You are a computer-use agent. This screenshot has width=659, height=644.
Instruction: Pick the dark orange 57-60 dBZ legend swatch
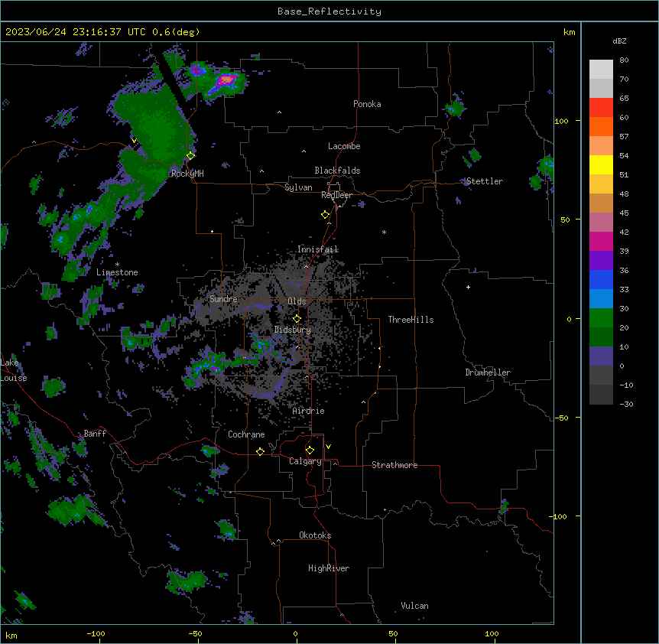601,126
